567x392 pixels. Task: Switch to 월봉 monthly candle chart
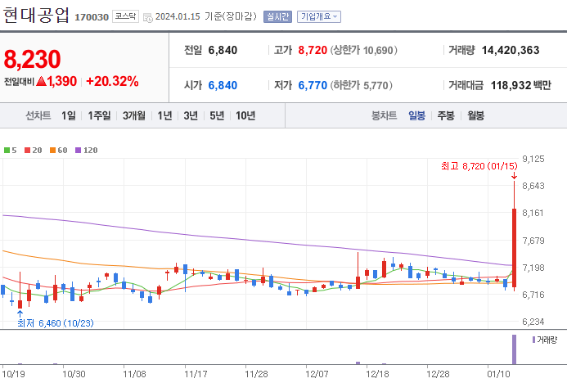[475, 115]
